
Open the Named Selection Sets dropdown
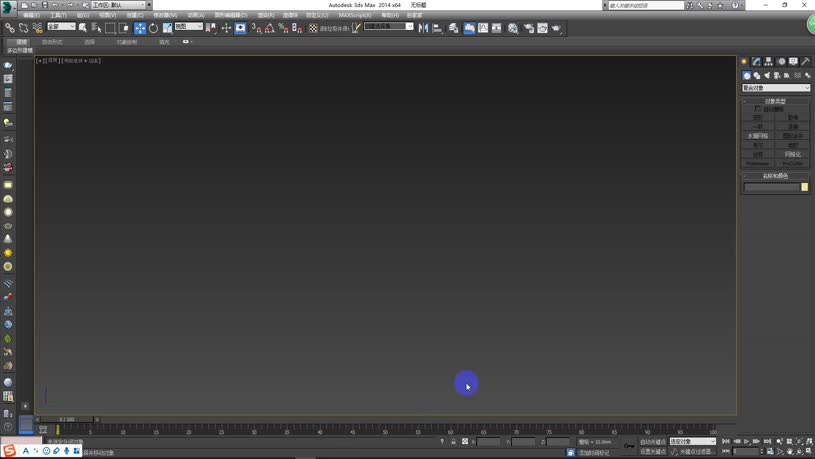point(388,27)
